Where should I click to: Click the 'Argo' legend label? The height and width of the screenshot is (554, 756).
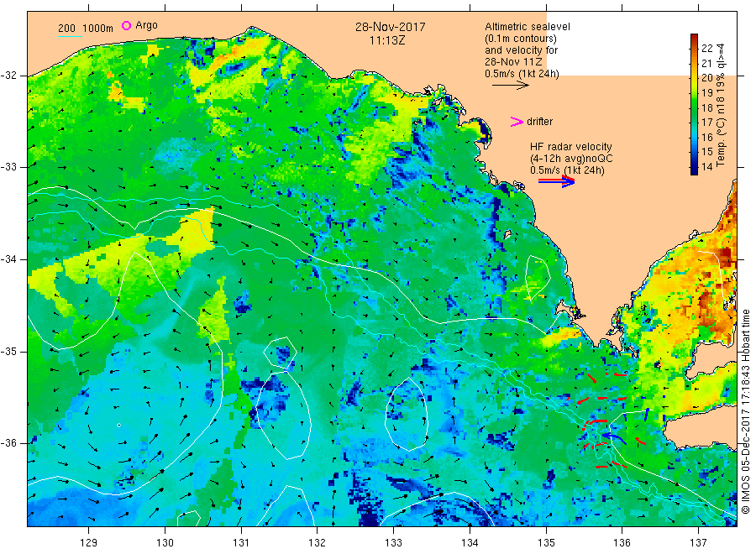click(146, 25)
